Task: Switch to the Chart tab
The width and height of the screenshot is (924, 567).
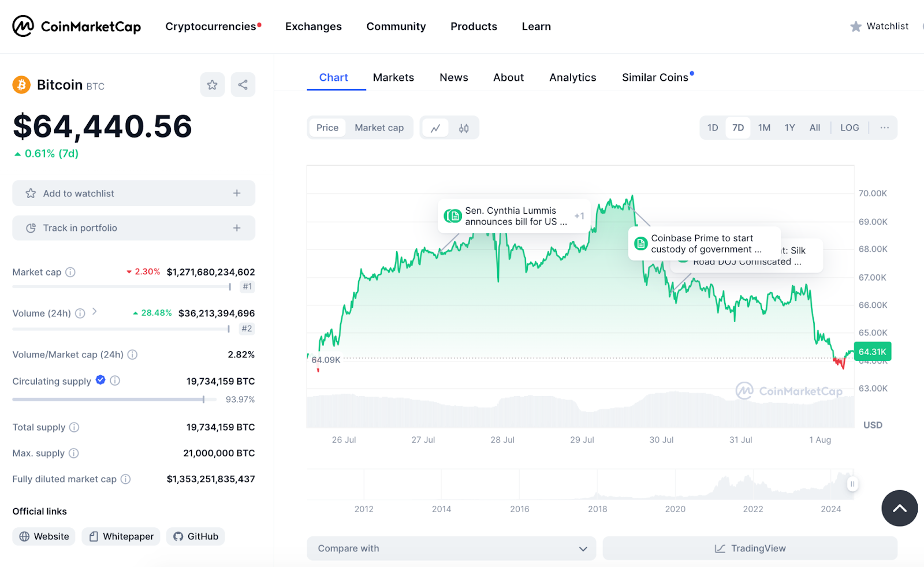Action: 334,77
